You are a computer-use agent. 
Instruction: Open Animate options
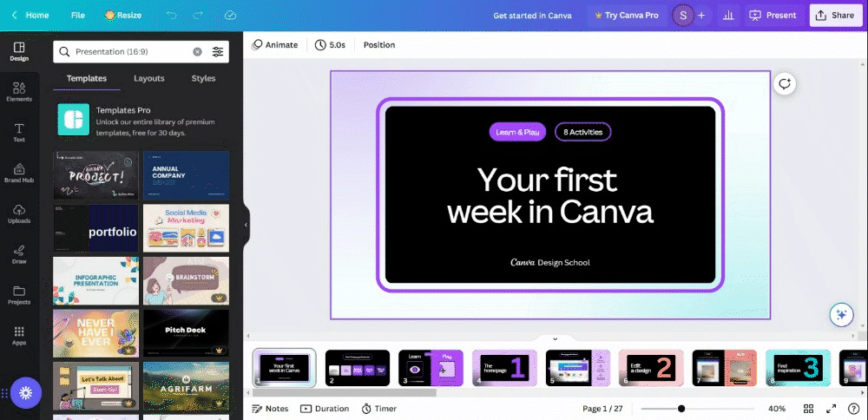point(275,45)
